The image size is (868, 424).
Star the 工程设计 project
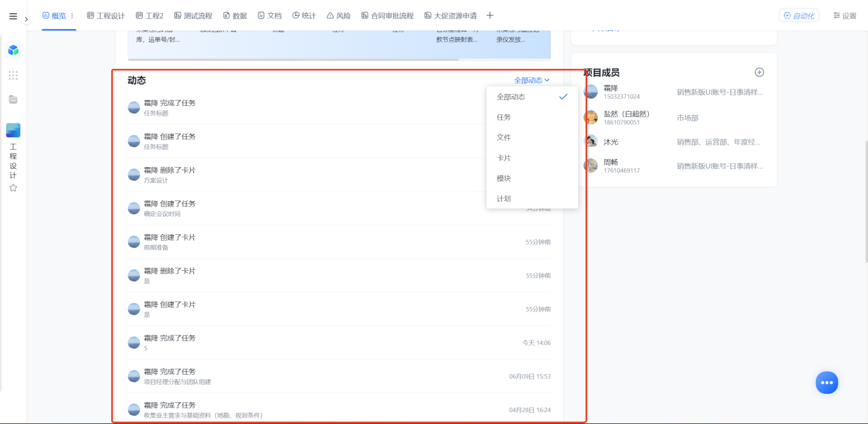pos(13,187)
